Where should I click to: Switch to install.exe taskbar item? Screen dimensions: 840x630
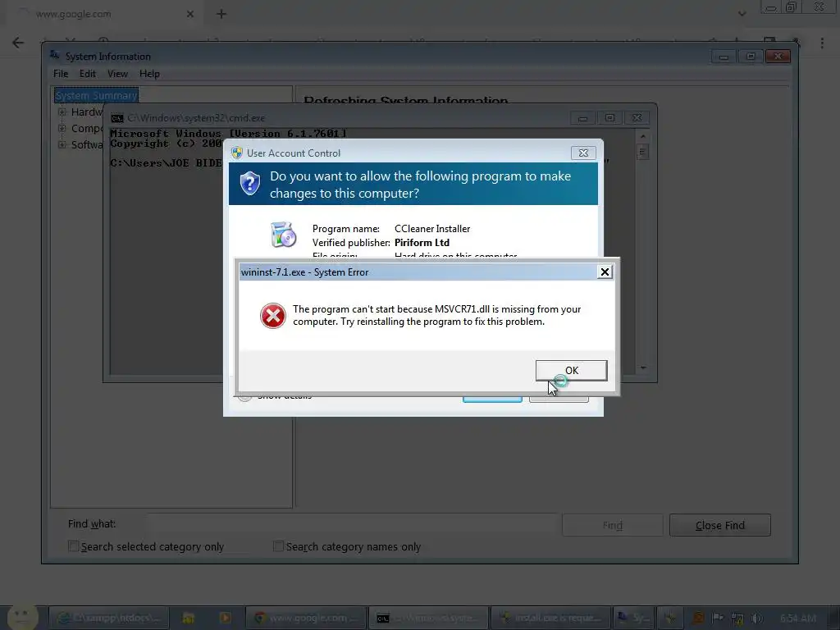[x=550, y=618]
